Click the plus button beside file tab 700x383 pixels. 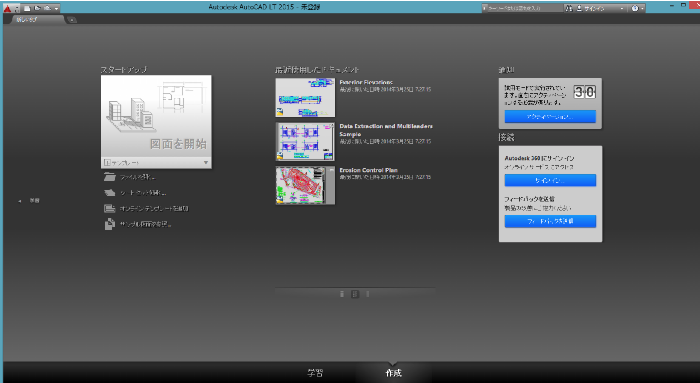pyautogui.click(x=72, y=20)
